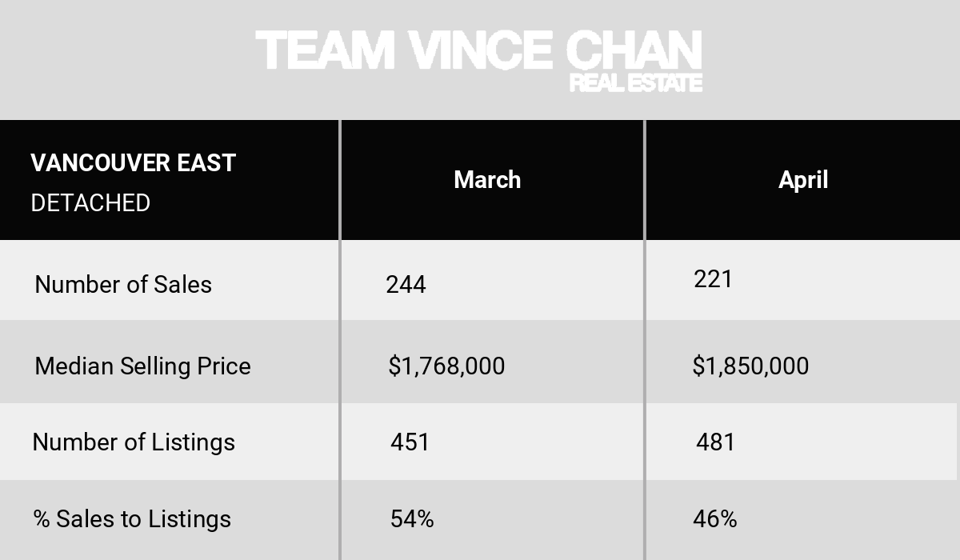This screenshot has height=560, width=960.
Task: Click the April sales value 221
Action: click(713, 278)
